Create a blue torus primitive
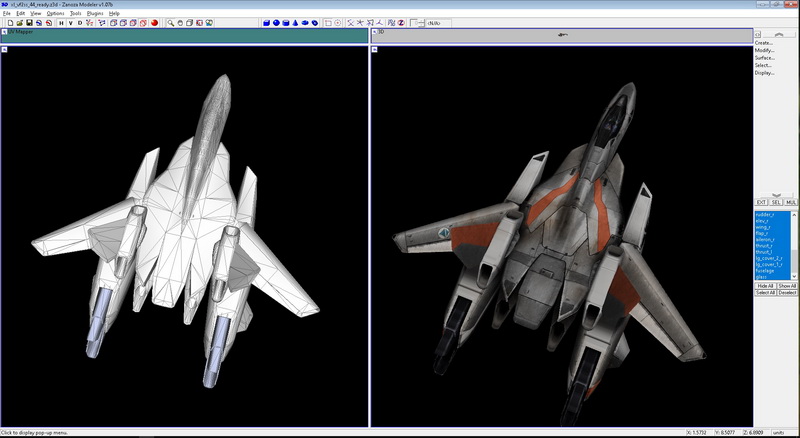The height and width of the screenshot is (438, 800). [305, 23]
